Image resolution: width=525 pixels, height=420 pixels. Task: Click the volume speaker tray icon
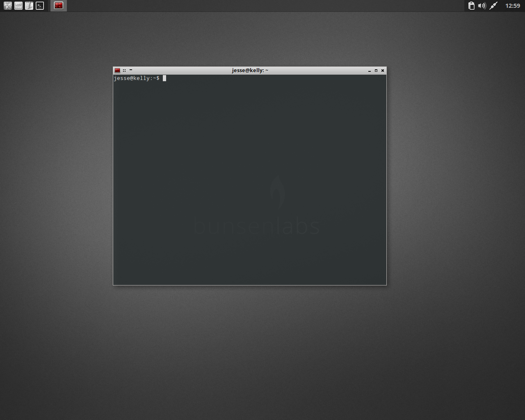482,6
